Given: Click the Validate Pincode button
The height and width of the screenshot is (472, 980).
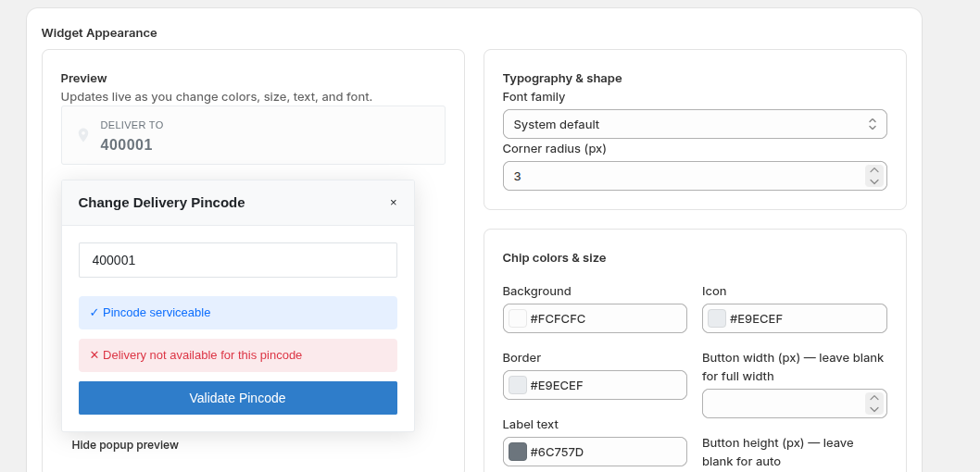Looking at the screenshot, I should pyautogui.click(x=237, y=398).
